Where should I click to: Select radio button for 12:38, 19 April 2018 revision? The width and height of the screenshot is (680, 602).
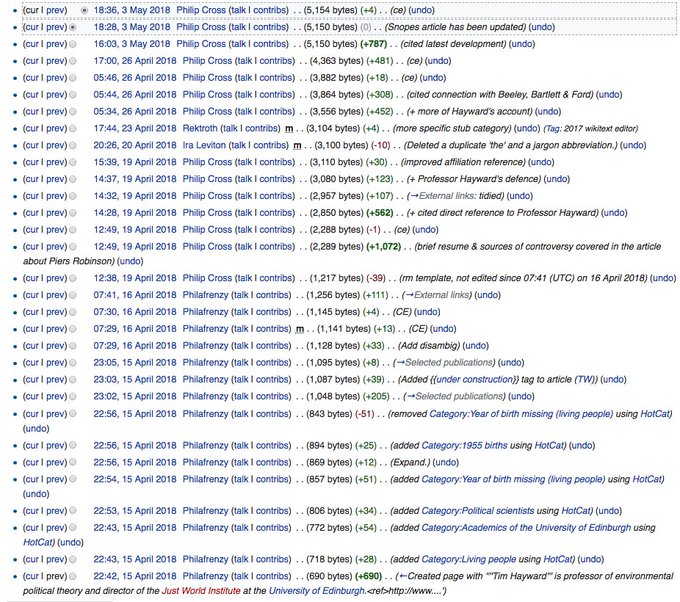(73, 278)
